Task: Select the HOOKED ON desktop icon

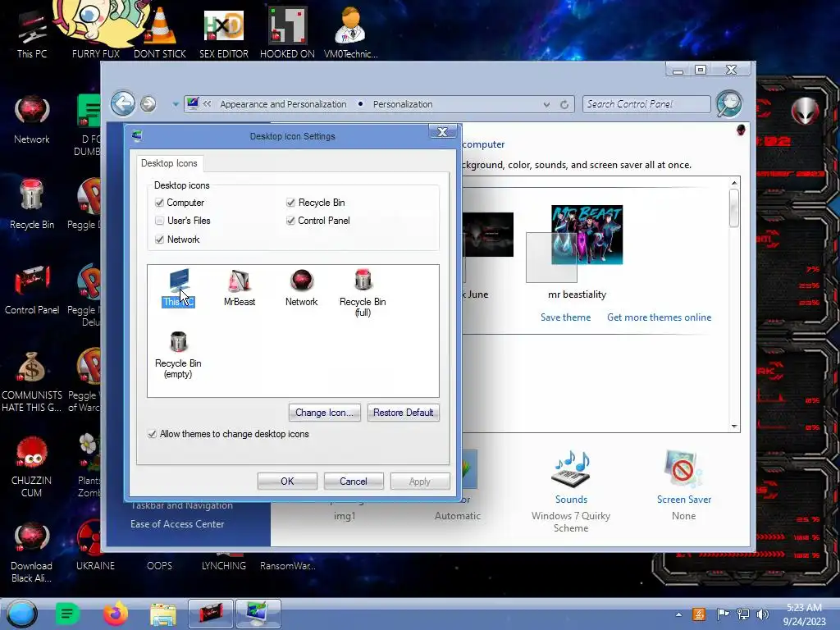Action: 287,33
